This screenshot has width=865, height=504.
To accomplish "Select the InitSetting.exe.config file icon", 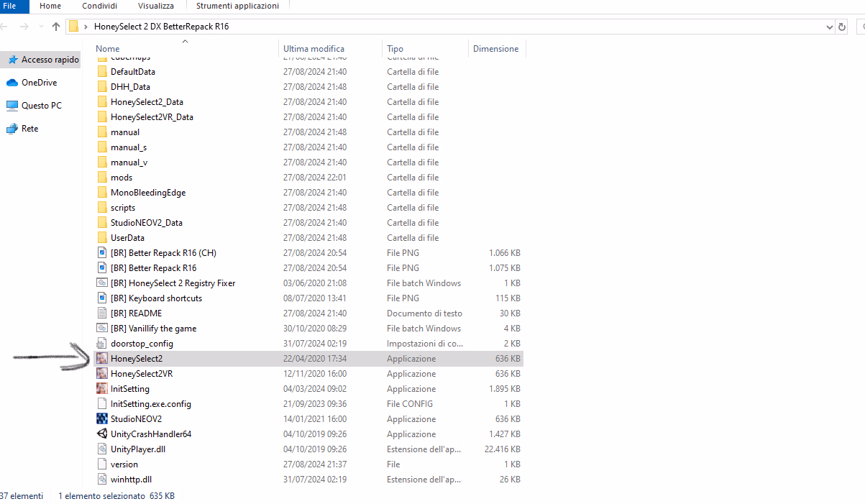I will [x=102, y=403].
